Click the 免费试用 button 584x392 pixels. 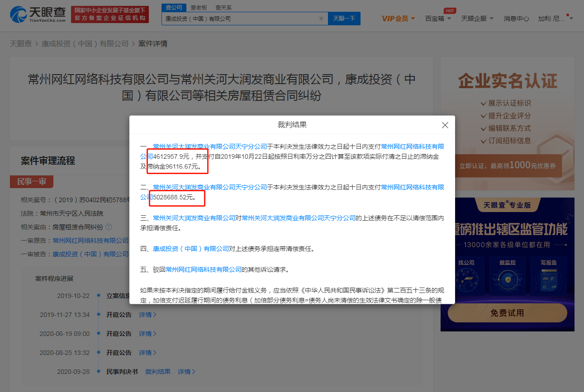click(x=507, y=313)
